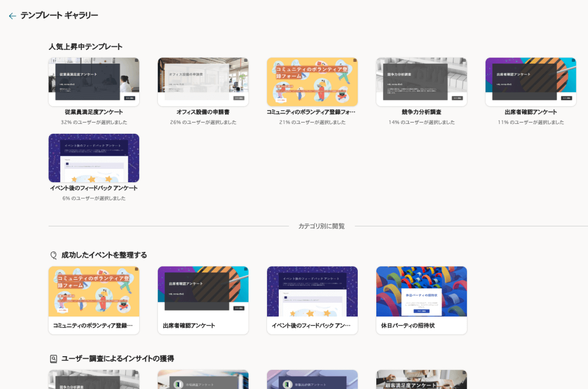Select the 休日パーティの招待状 template

point(421,291)
